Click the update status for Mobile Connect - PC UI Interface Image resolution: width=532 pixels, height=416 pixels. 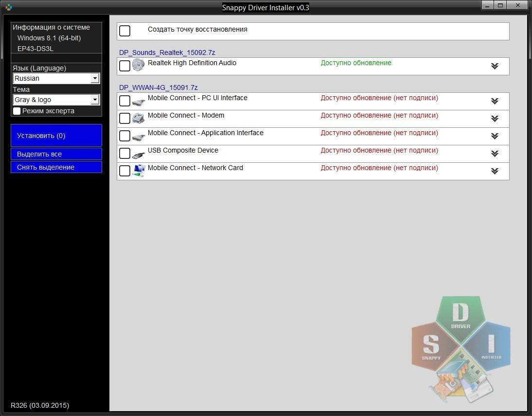(x=379, y=98)
